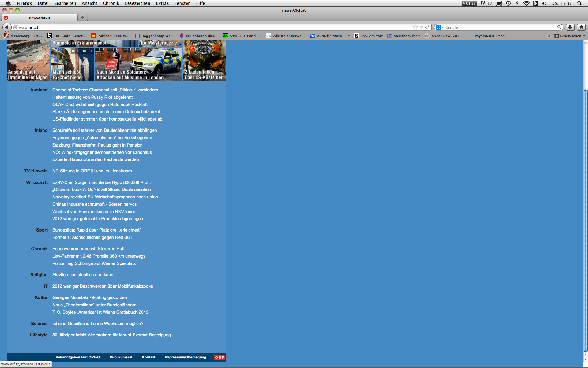Open the Time Machine menu bar icon
The width and height of the screenshot is (588, 368).
pyautogui.click(x=508, y=3)
